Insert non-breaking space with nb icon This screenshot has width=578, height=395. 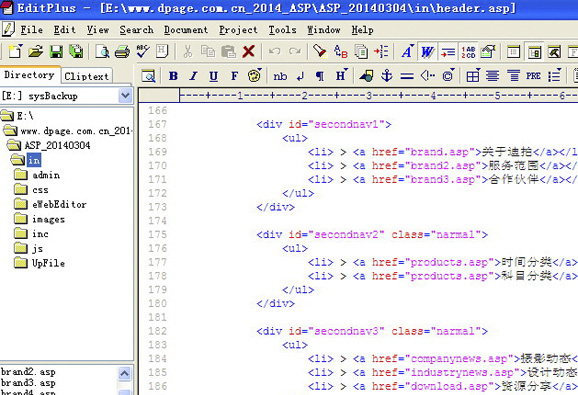point(280,76)
